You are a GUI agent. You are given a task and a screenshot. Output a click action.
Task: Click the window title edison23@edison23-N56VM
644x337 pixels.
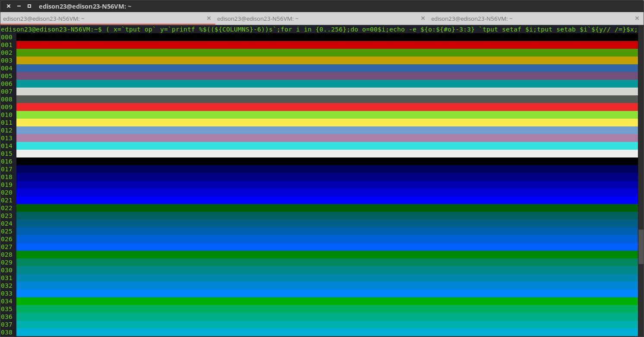click(x=85, y=6)
